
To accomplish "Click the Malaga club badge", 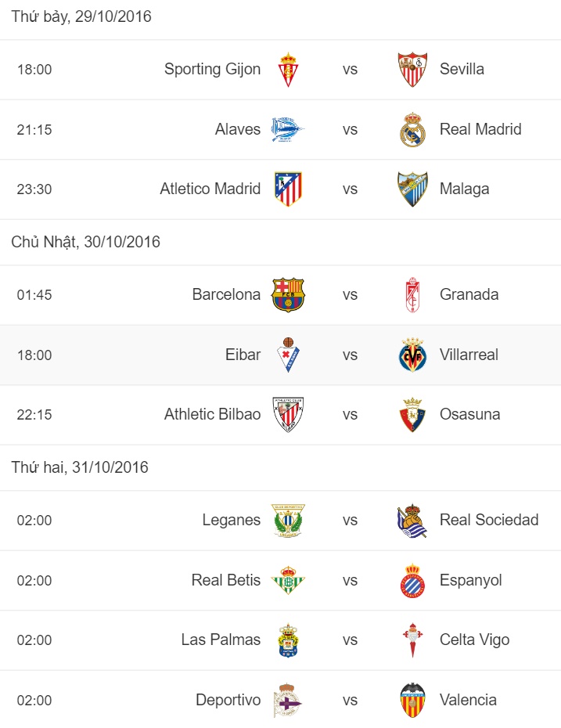I will [x=412, y=188].
